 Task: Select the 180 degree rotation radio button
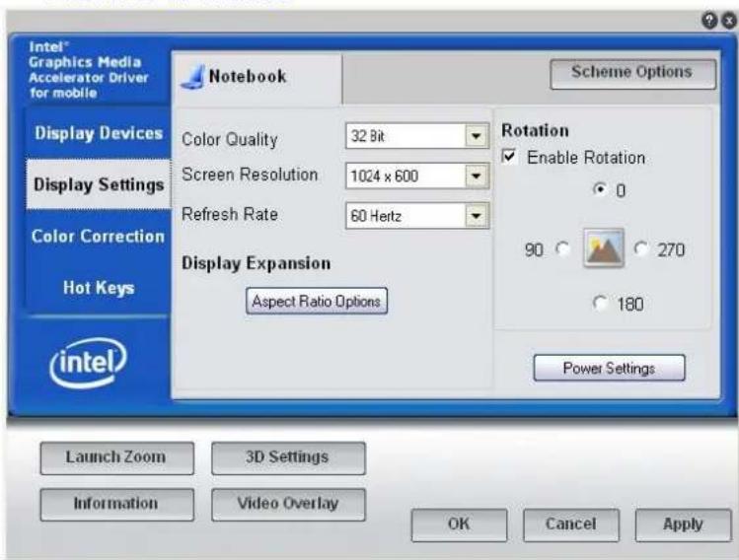coord(601,303)
